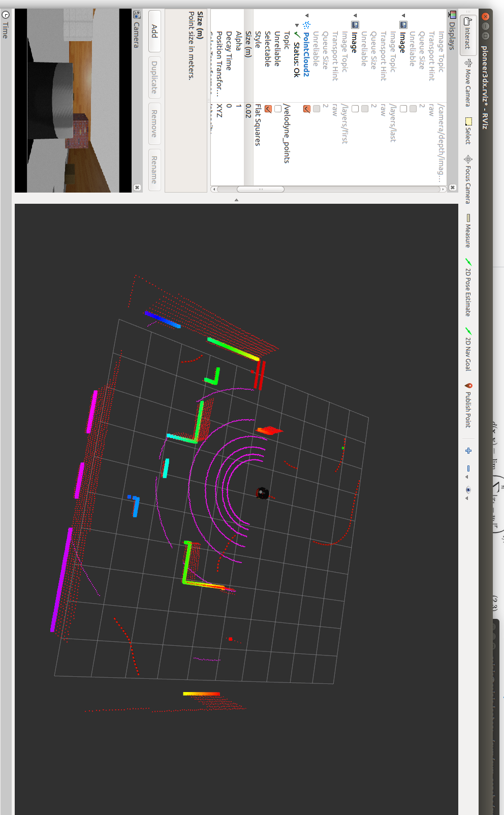Click the Duplicate button
Screen dimensions: 504x815
point(154,77)
